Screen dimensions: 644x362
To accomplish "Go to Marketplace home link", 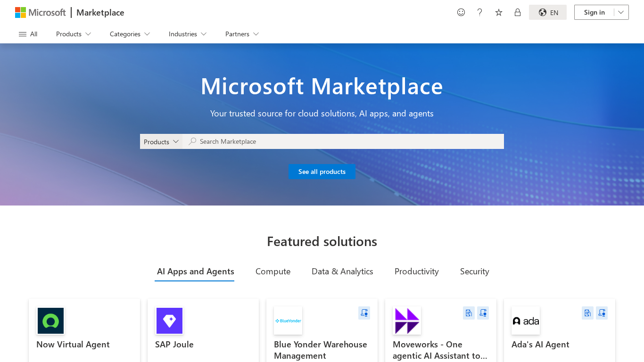I will [x=100, y=12].
